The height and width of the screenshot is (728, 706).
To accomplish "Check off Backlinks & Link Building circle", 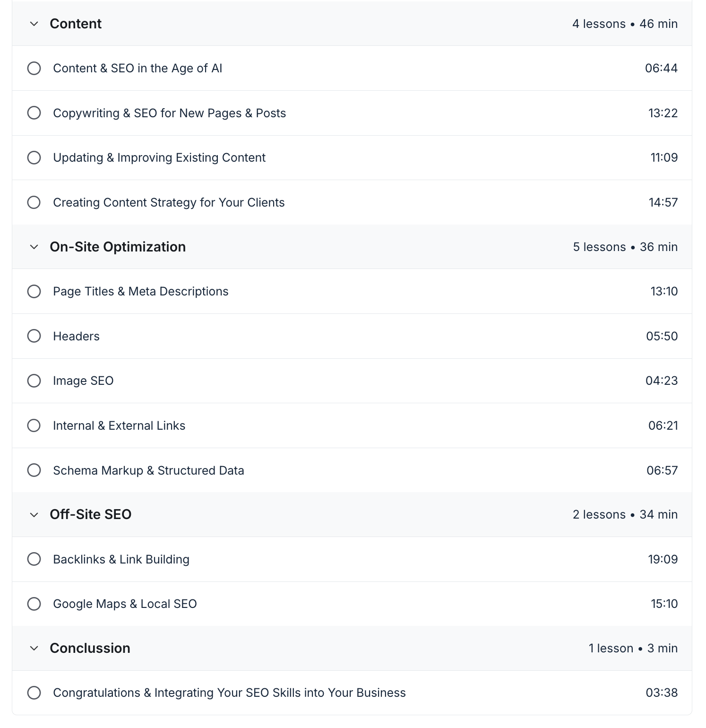I will [34, 559].
